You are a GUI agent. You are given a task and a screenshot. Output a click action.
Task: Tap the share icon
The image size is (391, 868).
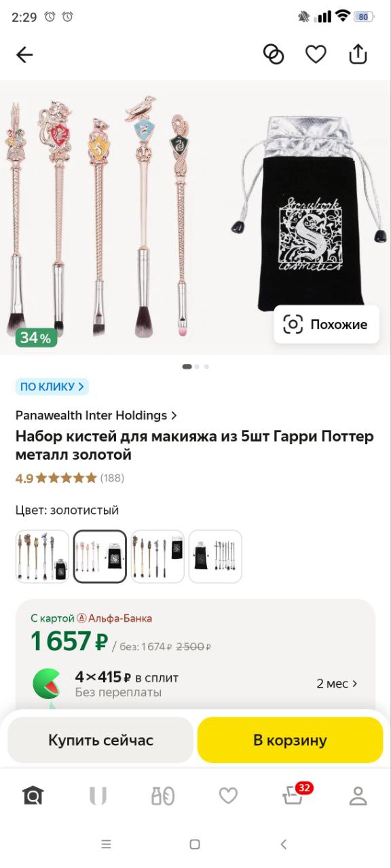pyautogui.click(x=358, y=54)
